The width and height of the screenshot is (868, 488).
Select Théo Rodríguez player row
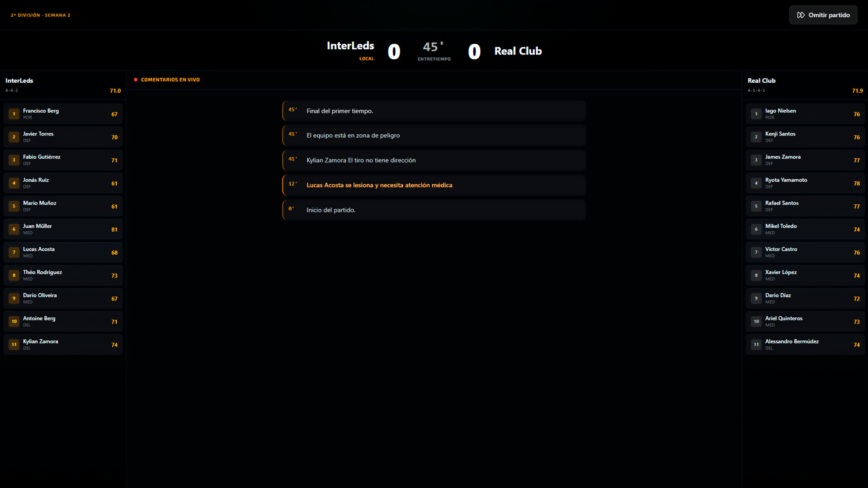click(x=63, y=275)
